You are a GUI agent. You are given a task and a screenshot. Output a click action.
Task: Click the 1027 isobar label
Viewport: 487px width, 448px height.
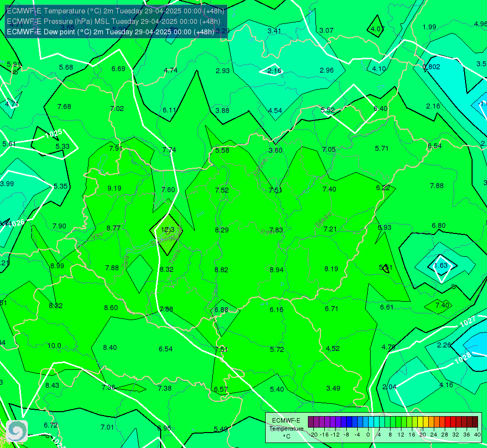tap(468, 321)
